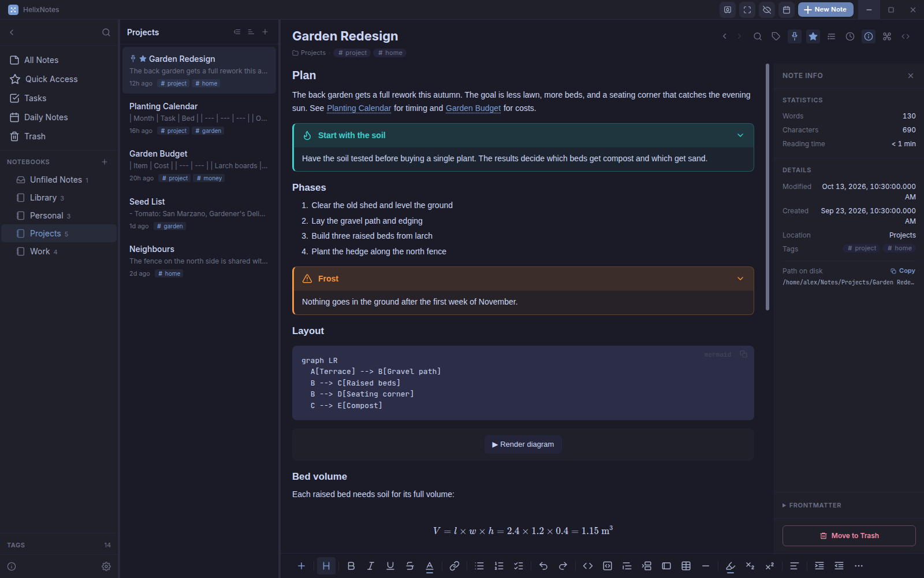Toggle italic formatting
The height and width of the screenshot is (578, 924).
click(x=371, y=566)
